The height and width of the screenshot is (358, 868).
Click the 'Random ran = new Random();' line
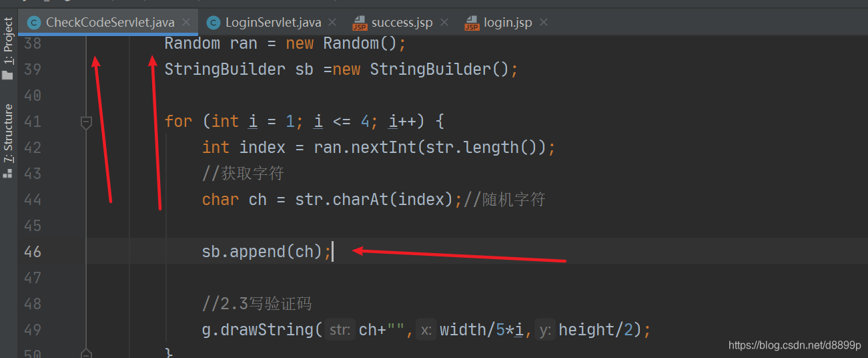(x=286, y=43)
